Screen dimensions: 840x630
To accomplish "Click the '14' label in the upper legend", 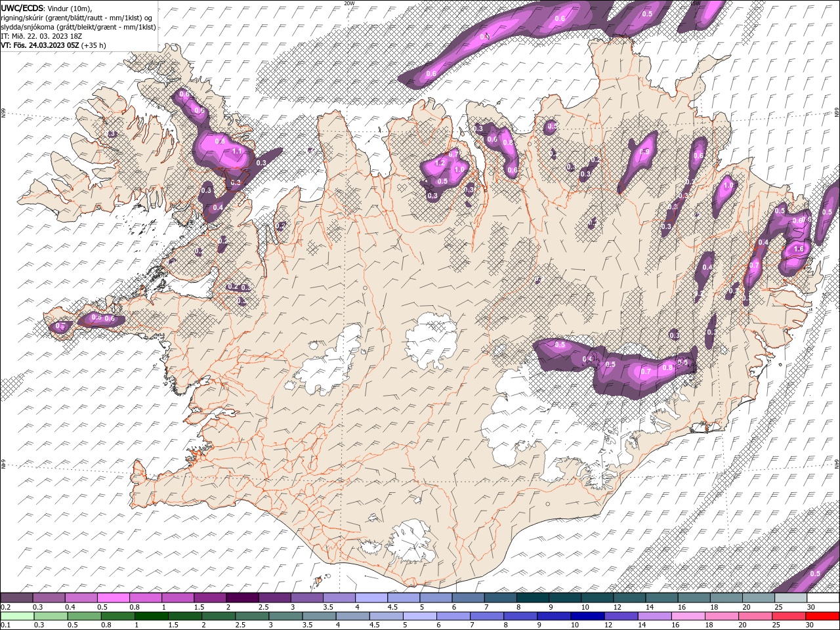I will coord(649,607).
